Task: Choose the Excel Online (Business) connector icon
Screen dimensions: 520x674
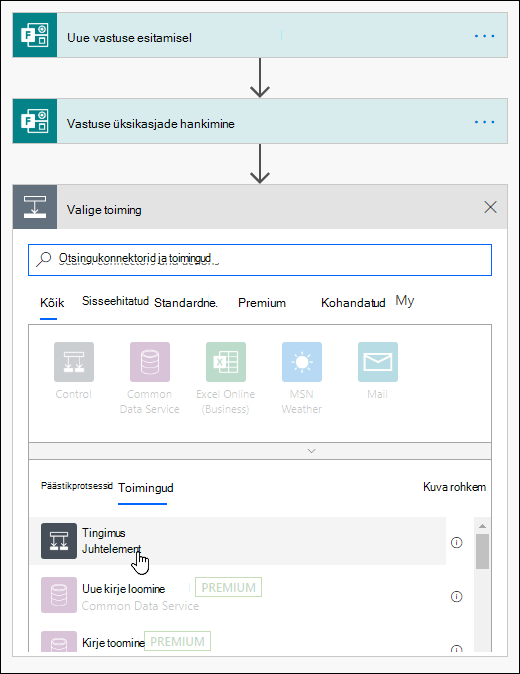Action: click(226, 362)
